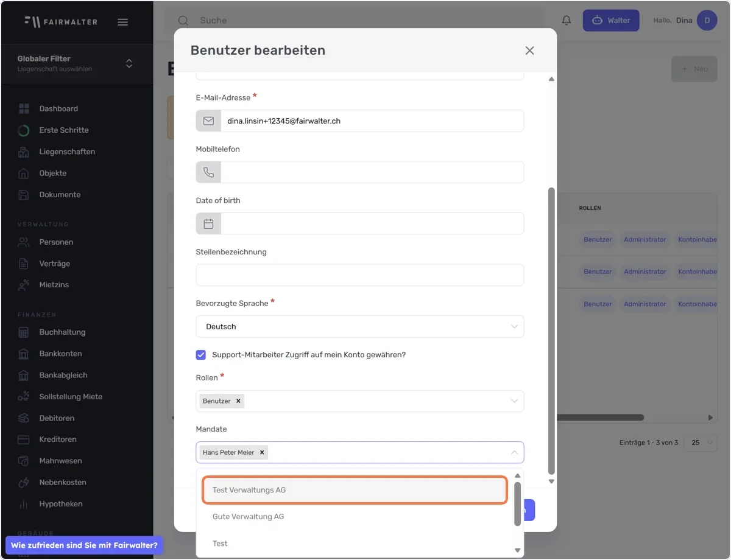Remove the Benutzer role tag
The height and width of the screenshot is (560, 731).
click(238, 401)
